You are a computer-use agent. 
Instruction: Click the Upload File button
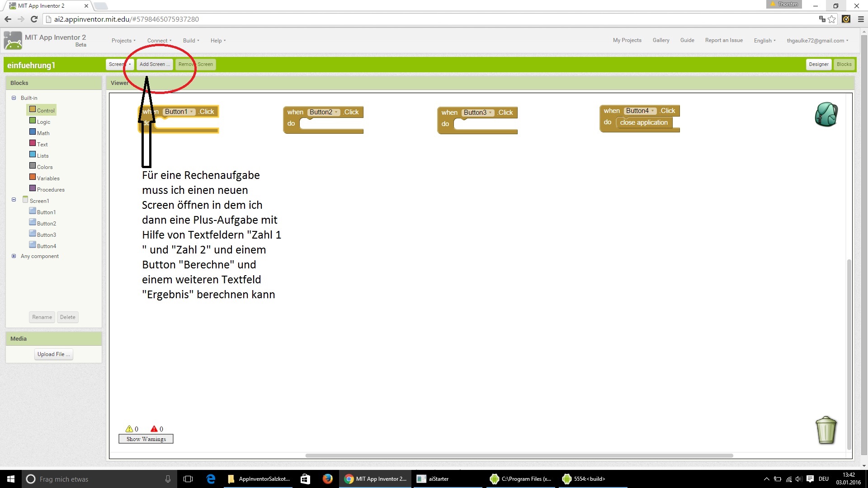[x=54, y=354]
